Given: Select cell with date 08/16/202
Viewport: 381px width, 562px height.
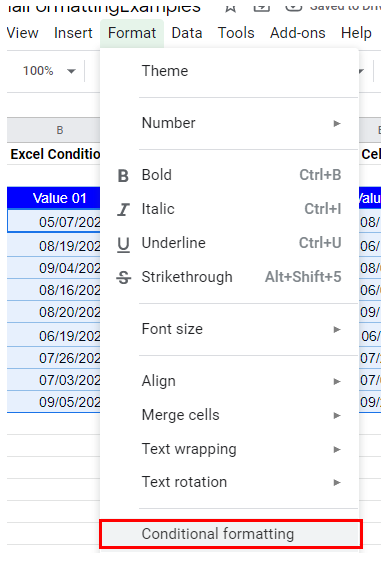Looking at the screenshot, I should click(x=53, y=290).
